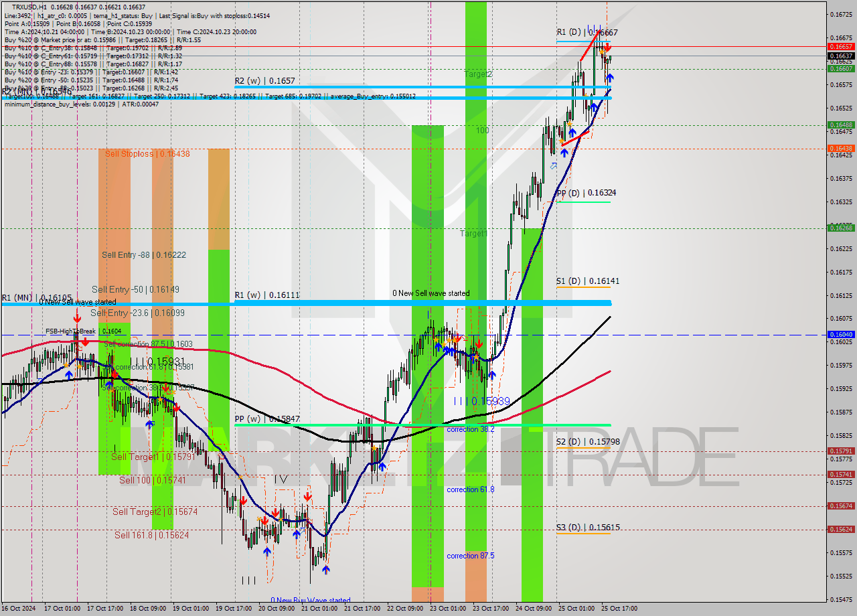
Task: Click the 'Sell 161.8 | 0.15624' label
Action: pos(151,535)
